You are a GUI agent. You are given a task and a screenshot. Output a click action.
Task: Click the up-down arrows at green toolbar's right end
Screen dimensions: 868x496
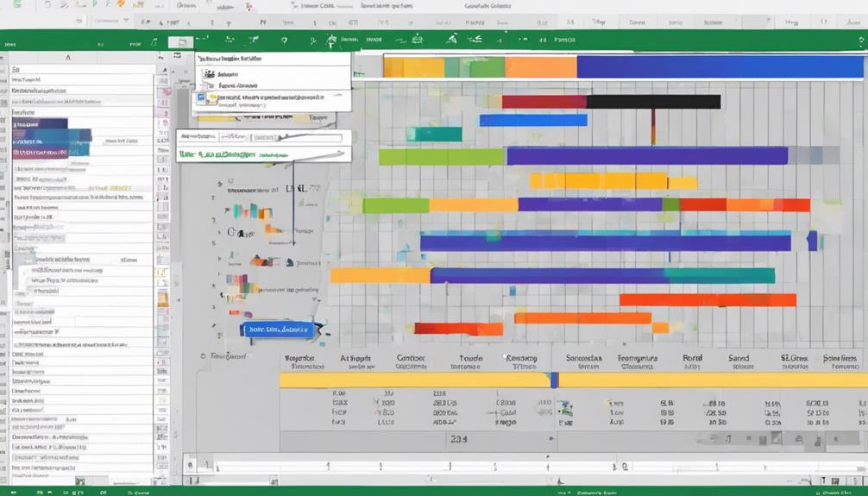[861, 41]
